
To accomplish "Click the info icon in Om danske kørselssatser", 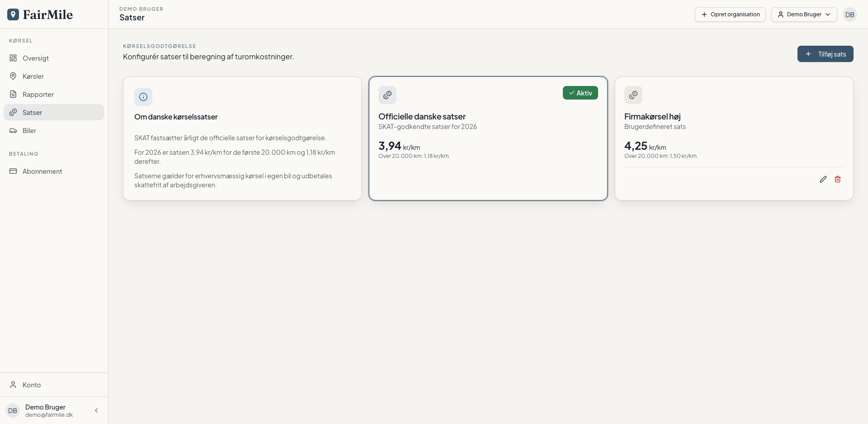I will click(x=143, y=97).
